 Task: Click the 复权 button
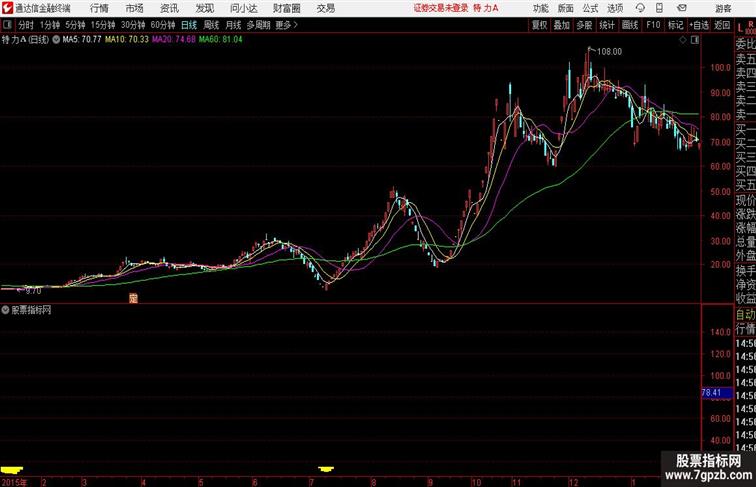(540, 25)
